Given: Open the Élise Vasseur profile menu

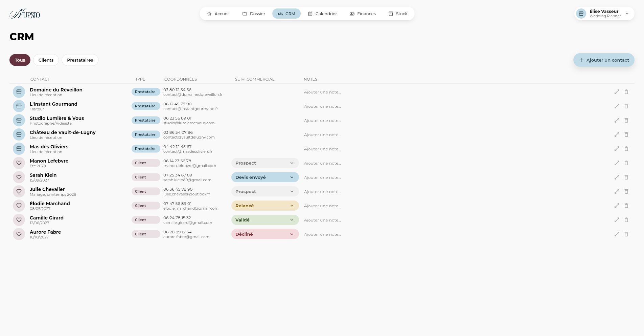Looking at the screenshot, I should (604, 14).
